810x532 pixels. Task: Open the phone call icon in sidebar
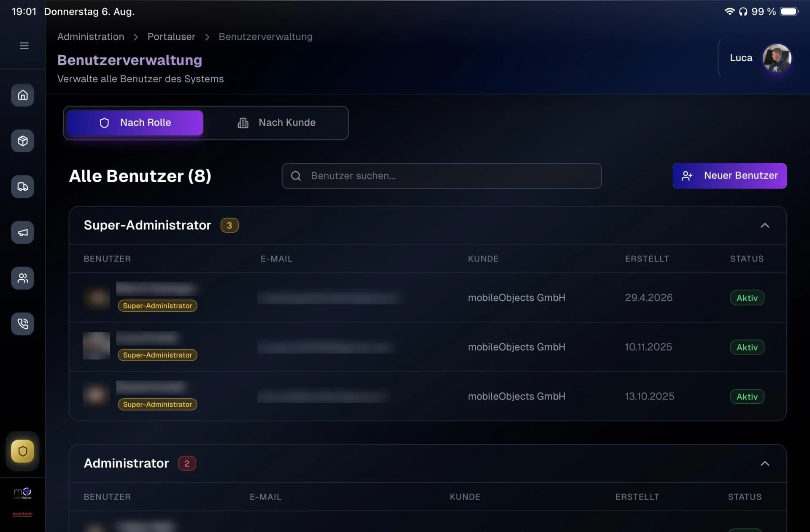[23, 324]
